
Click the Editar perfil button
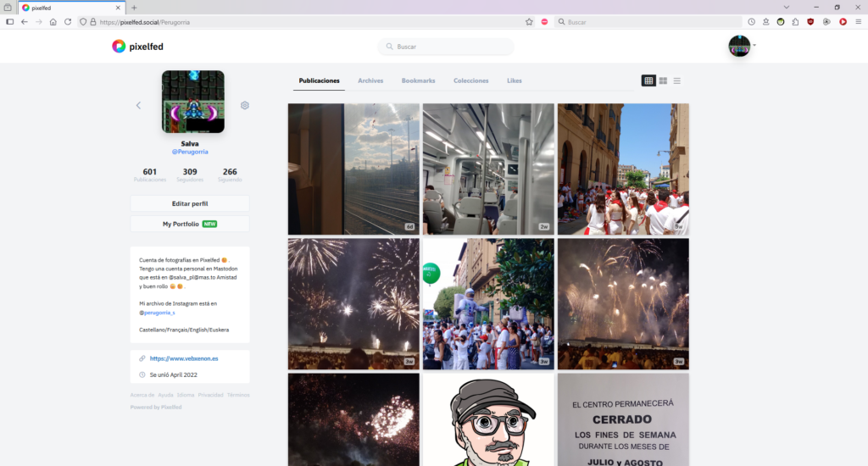[x=190, y=203]
